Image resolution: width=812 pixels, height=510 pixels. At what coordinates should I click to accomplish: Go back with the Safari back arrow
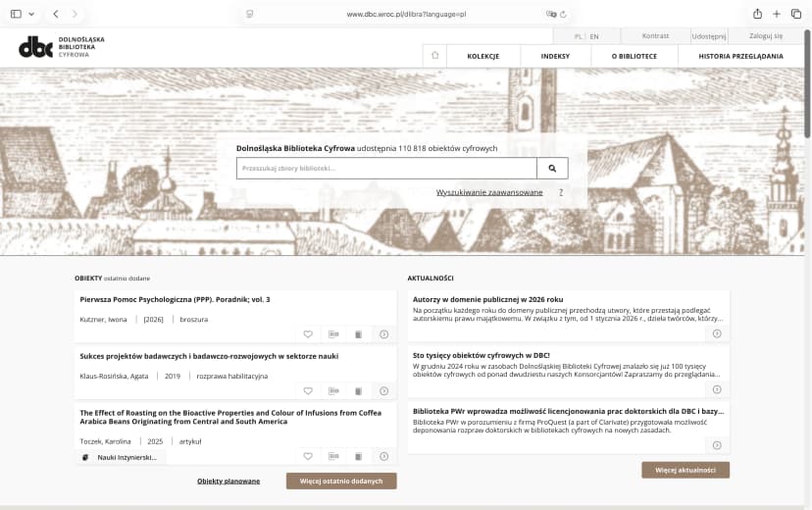[x=56, y=14]
